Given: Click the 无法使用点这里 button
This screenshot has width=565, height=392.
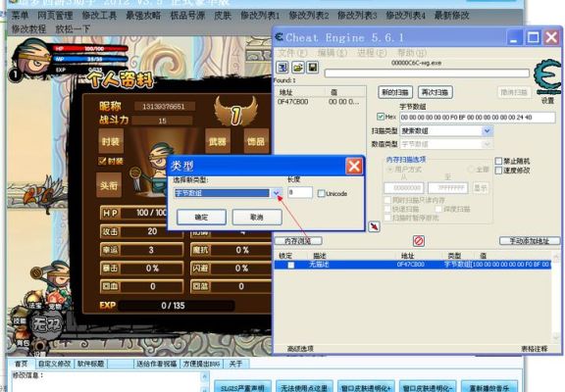Looking at the screenshot, I should point(304,387).
